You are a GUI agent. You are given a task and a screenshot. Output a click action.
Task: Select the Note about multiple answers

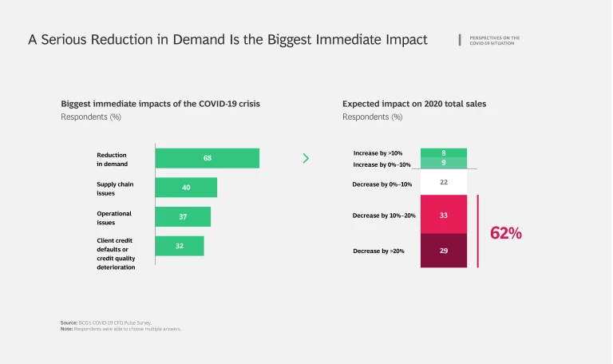tap(121, 328)
